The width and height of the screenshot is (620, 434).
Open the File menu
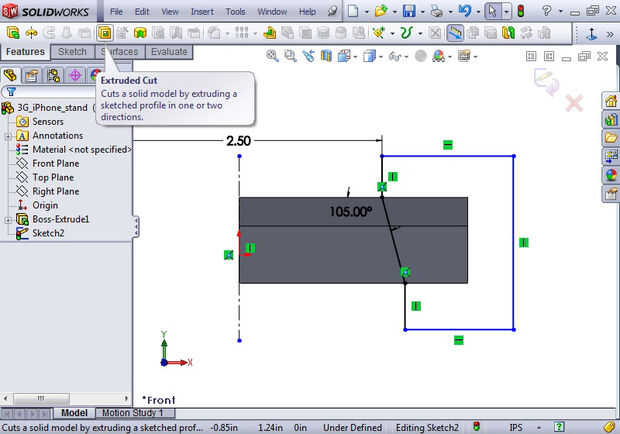pos(116,12)
